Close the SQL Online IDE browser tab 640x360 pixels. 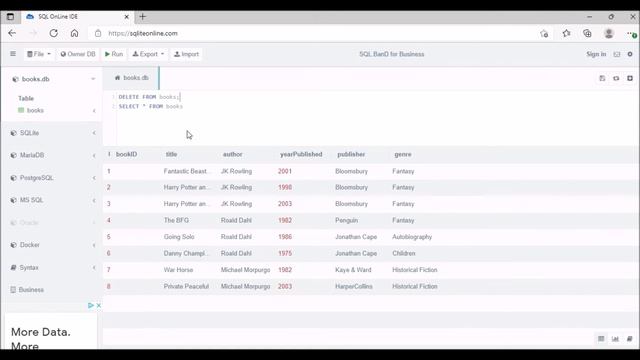(x=127, y=17)
